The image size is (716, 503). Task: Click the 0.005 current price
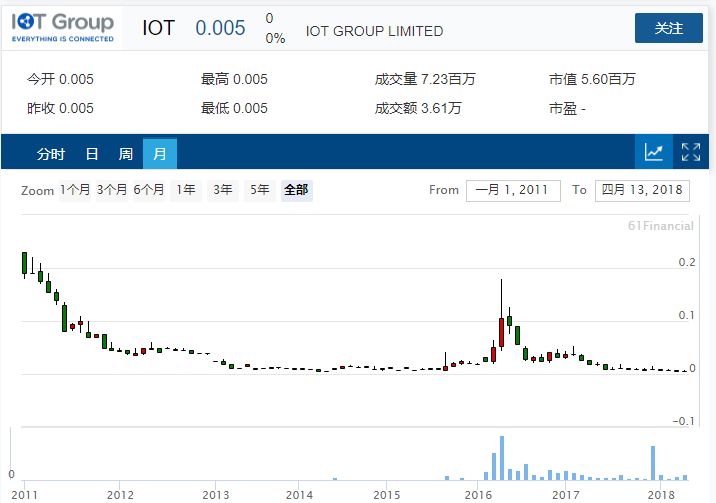click(x=220, y=28)
